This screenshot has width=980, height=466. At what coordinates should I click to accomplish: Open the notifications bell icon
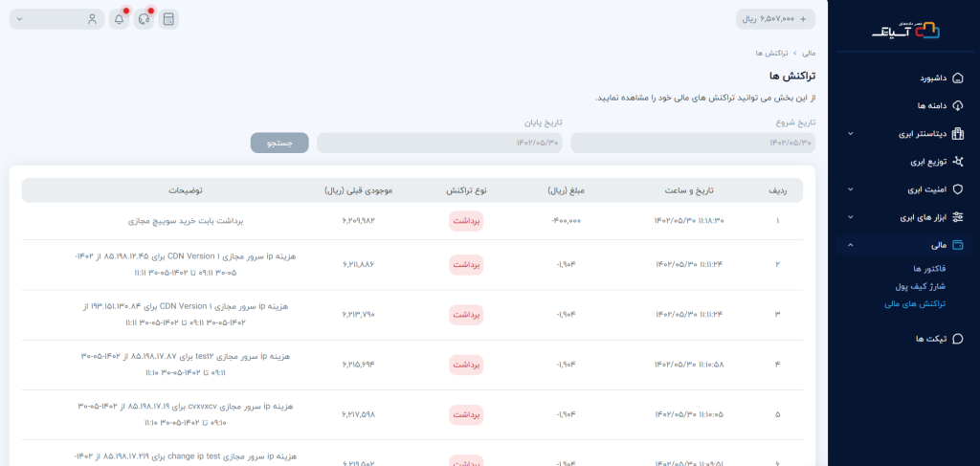coord(119,19)
